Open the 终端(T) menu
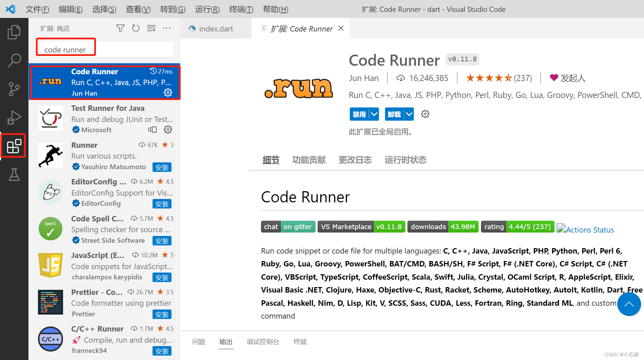Screen dimensions: 644x360 point(241,9)
